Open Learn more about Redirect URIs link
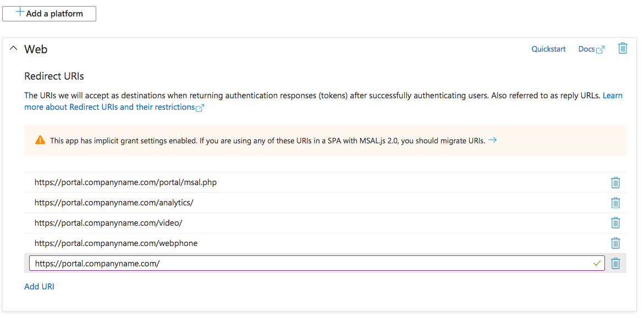This screenshot has height=318, width=644. tap(110, 107)
